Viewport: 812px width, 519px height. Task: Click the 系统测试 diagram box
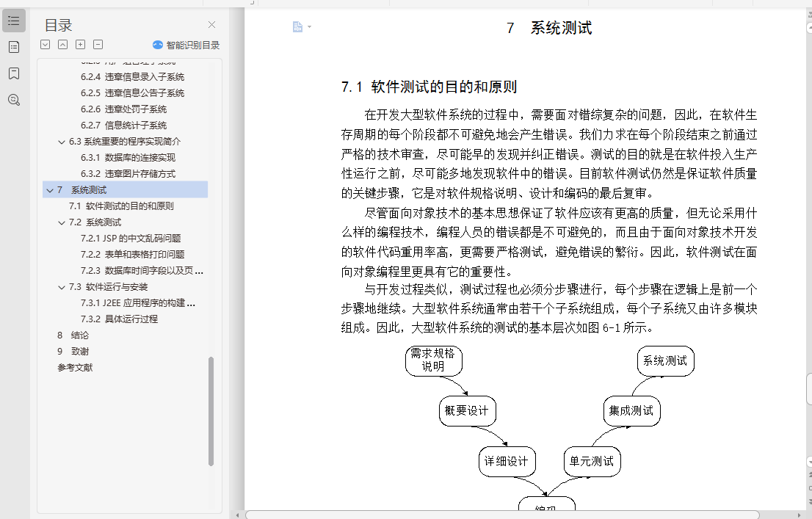(665, 361)
